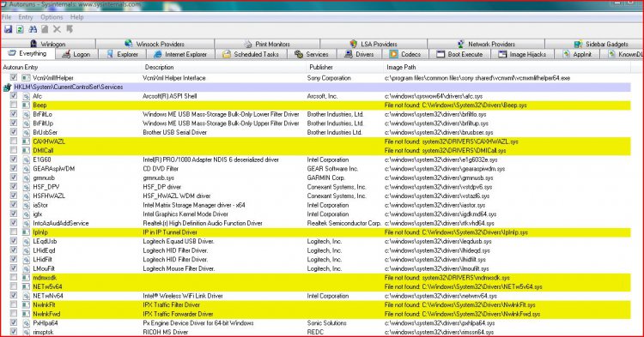Viewport: 644px width, 337px height.
Task: Switch to the LSA Providers tab
Action: (x=374, y=44)
